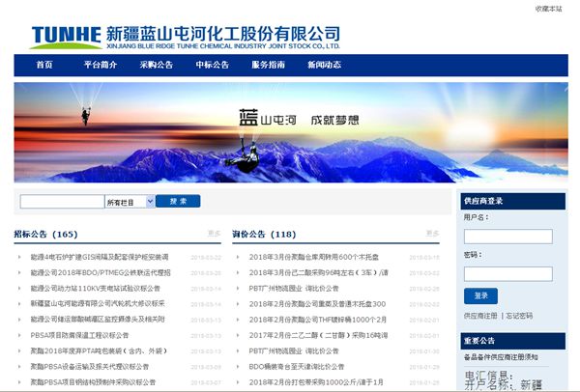The width and height of the screenshot is (580, 392).
Task: Select 中标公告 in the navigation bar
Action: 212,66
